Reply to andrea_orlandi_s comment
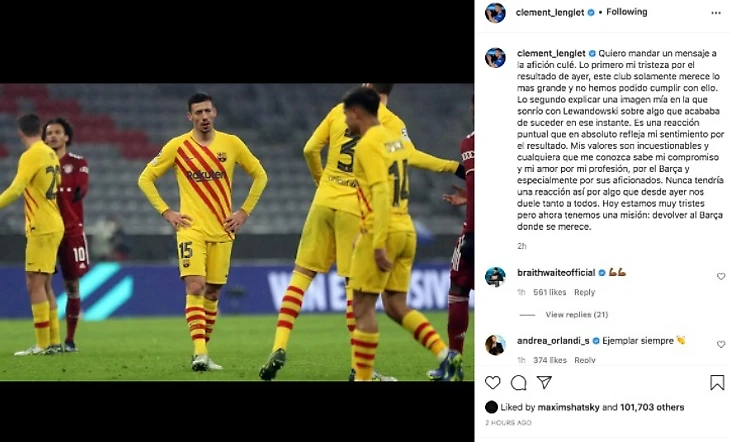The height and width of the screenshot is (442, 730). [x=585, y=360]
